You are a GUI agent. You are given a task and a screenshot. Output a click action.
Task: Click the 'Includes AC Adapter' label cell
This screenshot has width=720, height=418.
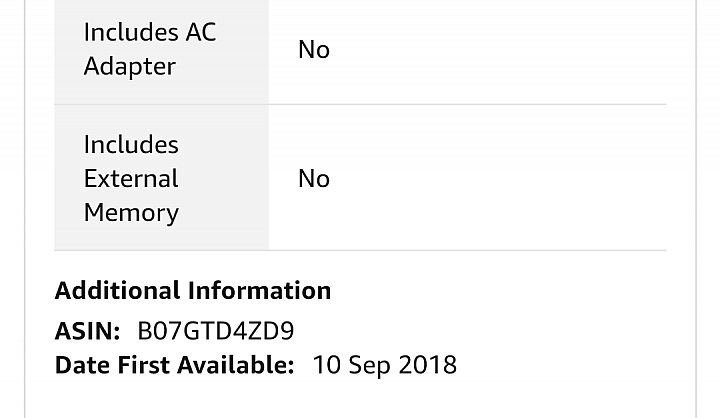pos(161,50)
